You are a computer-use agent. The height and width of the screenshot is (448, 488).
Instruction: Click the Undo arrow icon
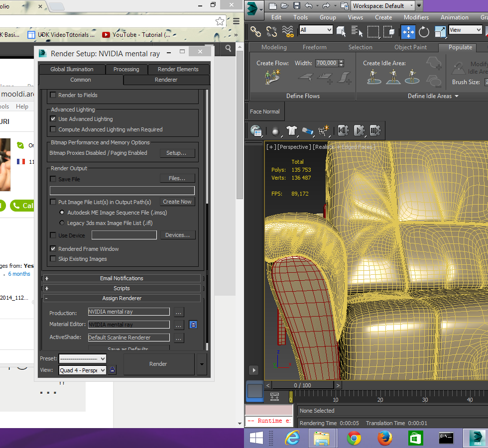pos(309,5)
